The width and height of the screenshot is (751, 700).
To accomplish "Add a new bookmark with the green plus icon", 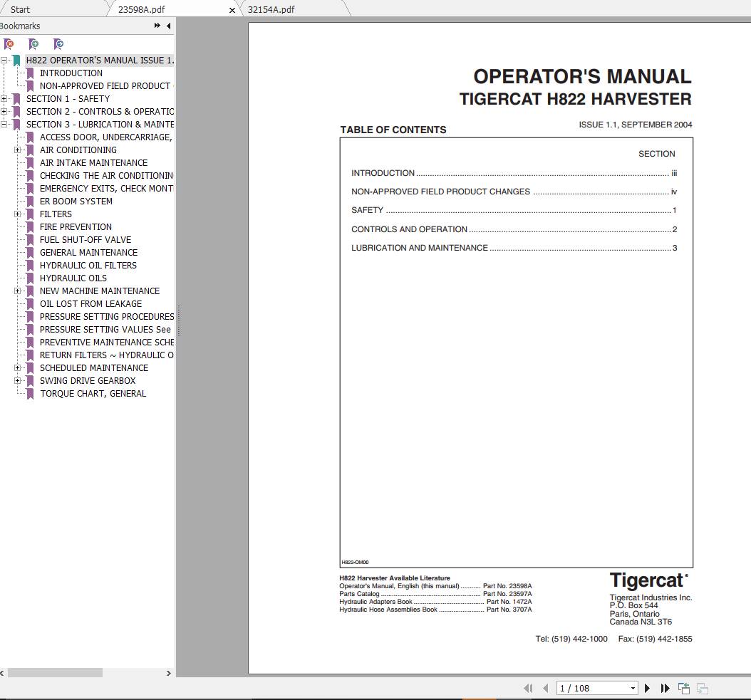I will click(x=34, y=44).
